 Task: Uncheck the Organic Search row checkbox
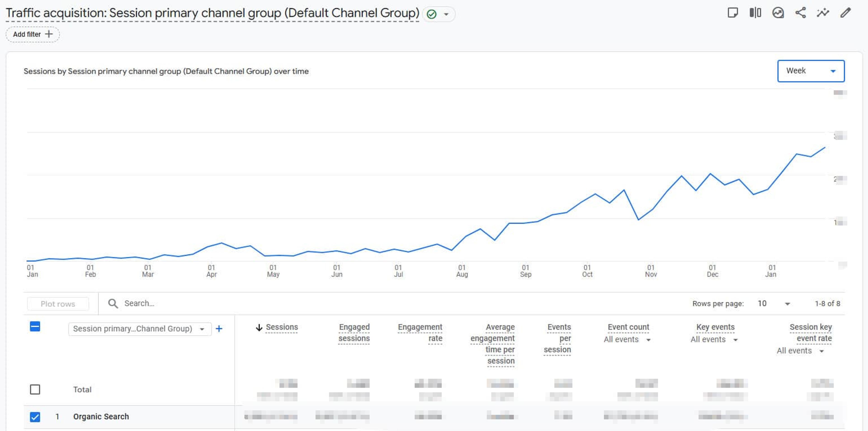click(x=35, y=417)
